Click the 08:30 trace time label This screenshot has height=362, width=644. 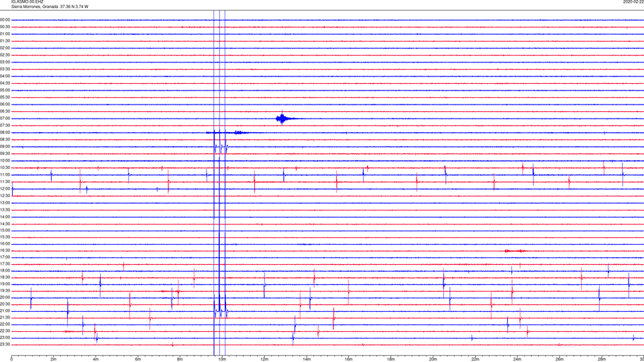(x=5, y=139)
